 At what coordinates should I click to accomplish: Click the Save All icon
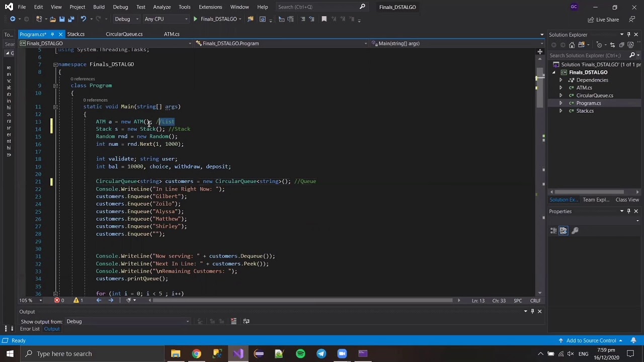point(71,19)
